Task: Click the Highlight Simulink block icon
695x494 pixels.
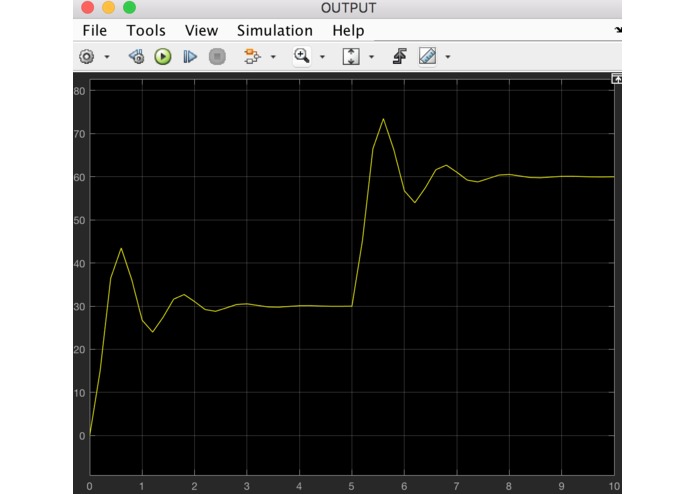Action: coord(252,57)
